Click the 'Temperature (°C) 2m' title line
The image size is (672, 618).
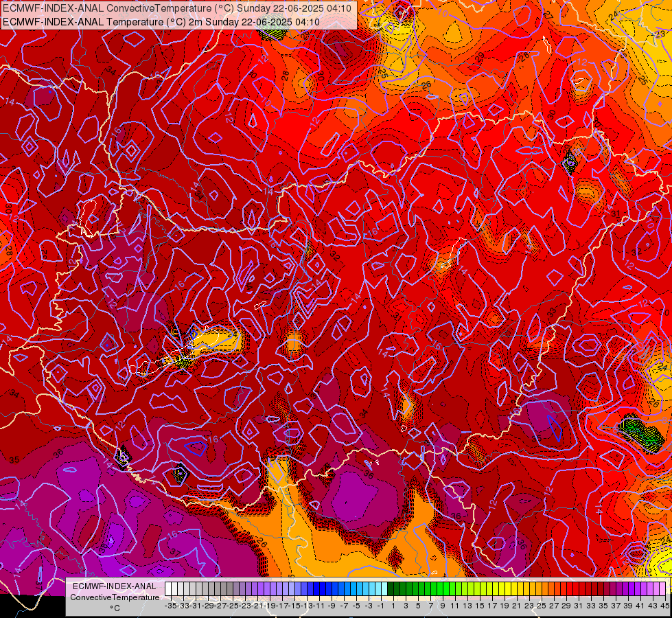point(161,22)
